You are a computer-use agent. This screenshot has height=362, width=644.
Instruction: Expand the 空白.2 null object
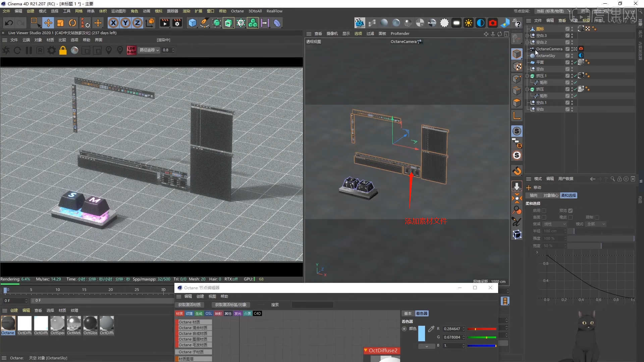[x=527, y=42]
